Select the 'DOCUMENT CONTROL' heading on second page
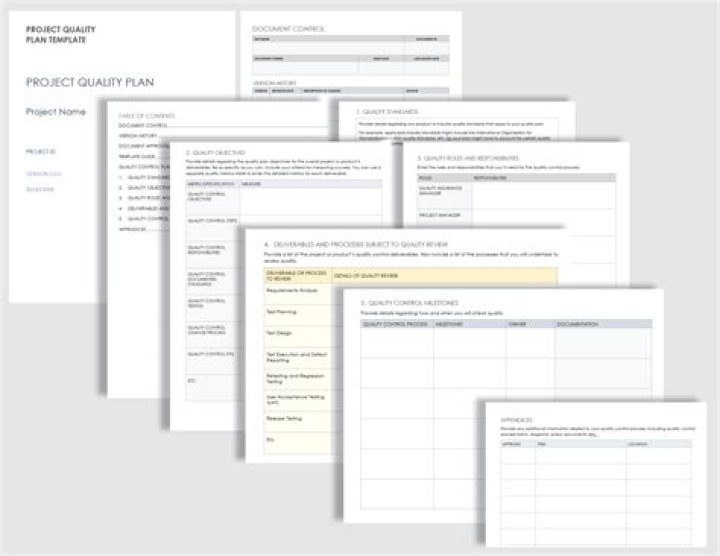Image resolution: width=720 pixels, height=556 pixels. (288, 28)
